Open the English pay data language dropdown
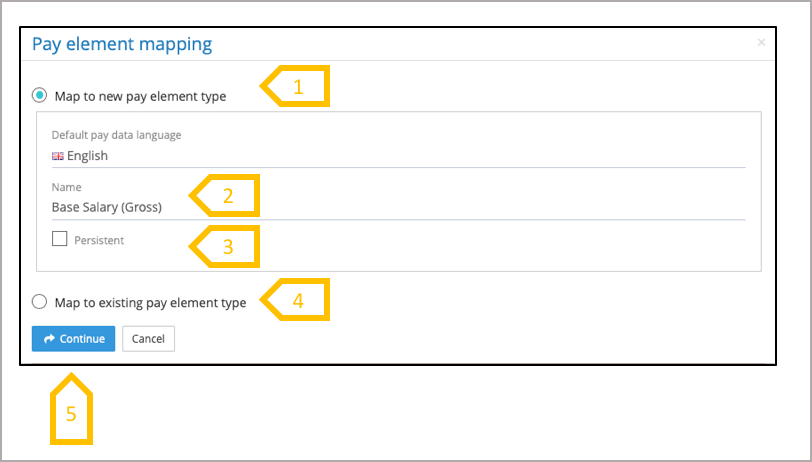 tap(398, 156)
